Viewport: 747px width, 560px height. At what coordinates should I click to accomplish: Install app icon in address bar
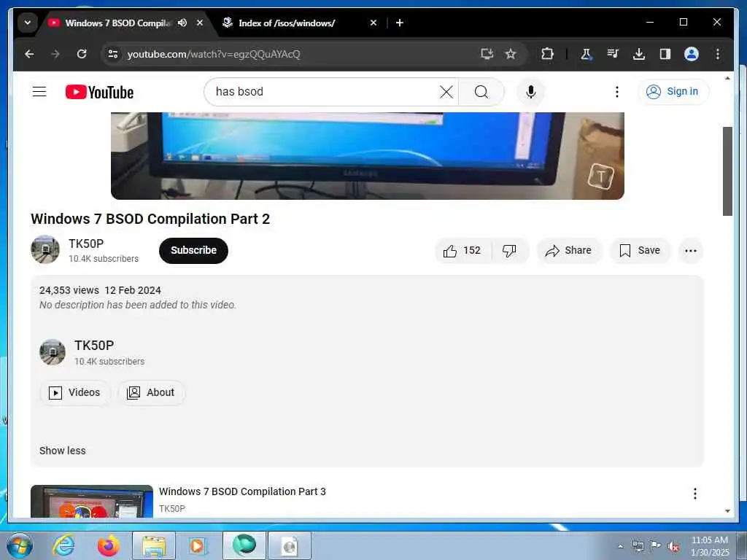point(487,54)
